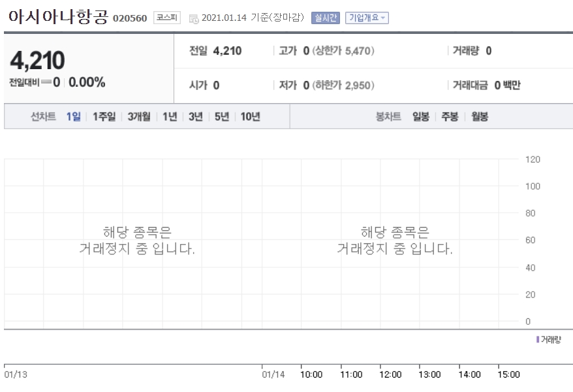Click the 거래량 chart legend marker
The image size is (573, 392).
[x=538, y=339]
